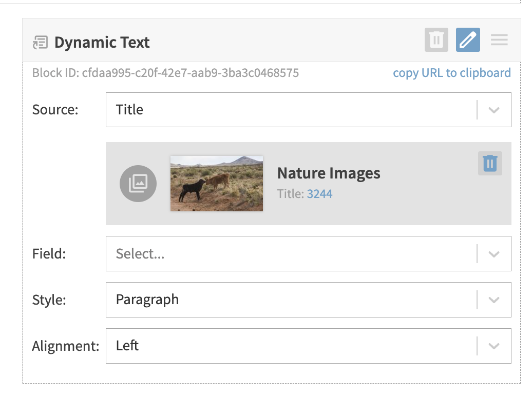Open the Field Select... dropdown
The image size is (532, 398).
[x=290, y=253]
